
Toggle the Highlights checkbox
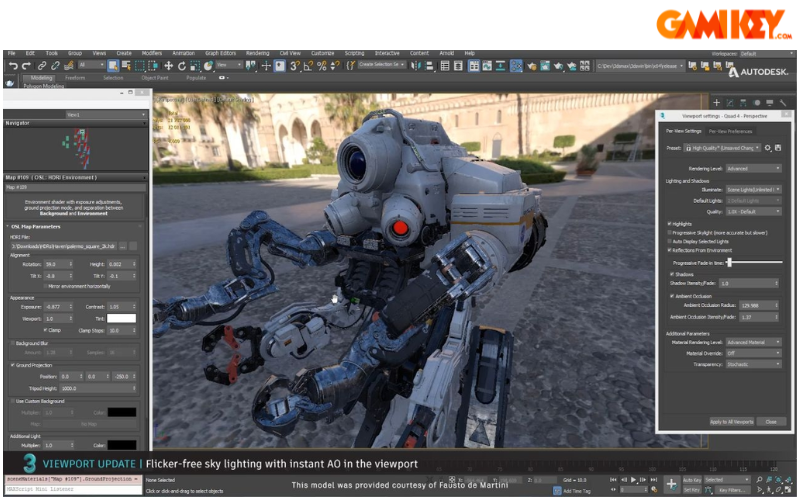pyautogui.click(x=670, y=224)
